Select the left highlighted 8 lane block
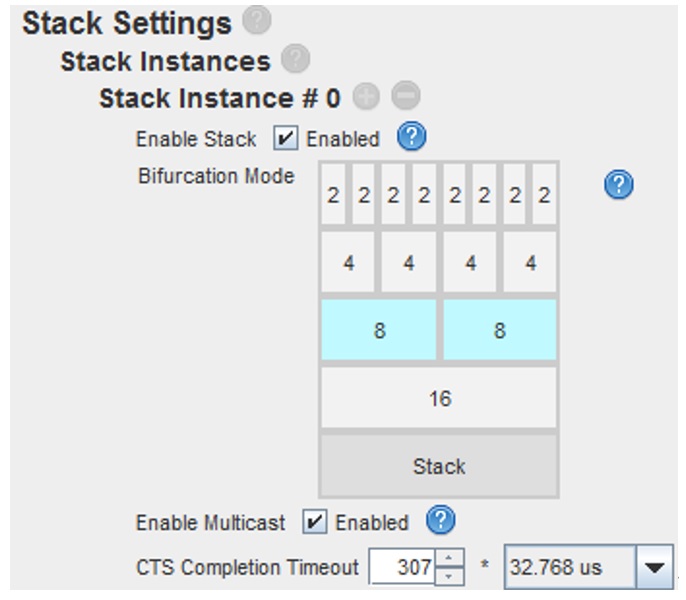 (378, 330)
